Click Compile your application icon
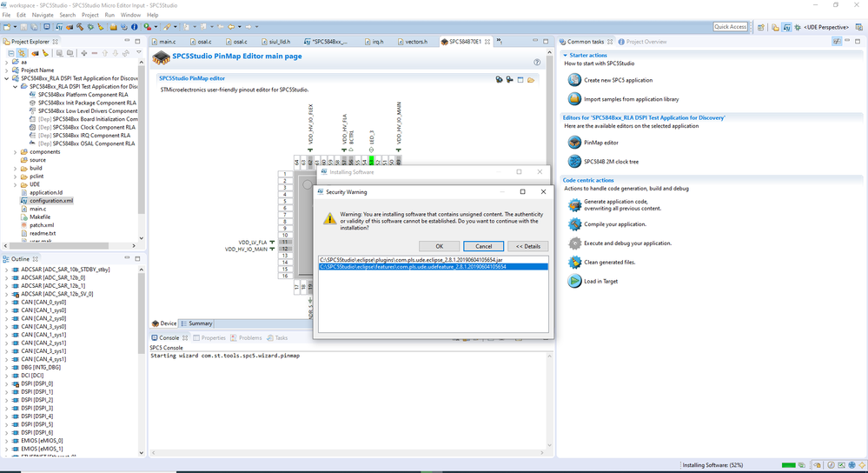This screenshot has height=473, width=868. pos(574,224)
